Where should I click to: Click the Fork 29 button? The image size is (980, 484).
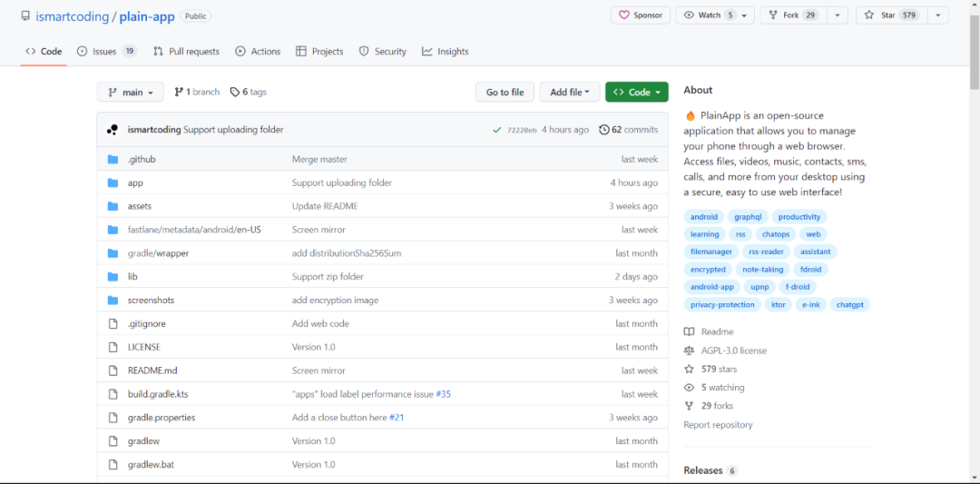point(793,15)
